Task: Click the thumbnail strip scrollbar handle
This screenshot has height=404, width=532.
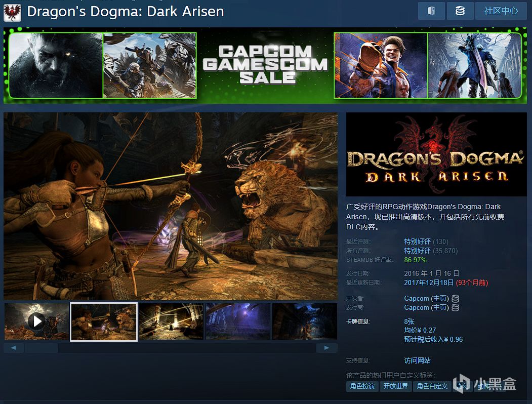Action: [x=42, y=348]
